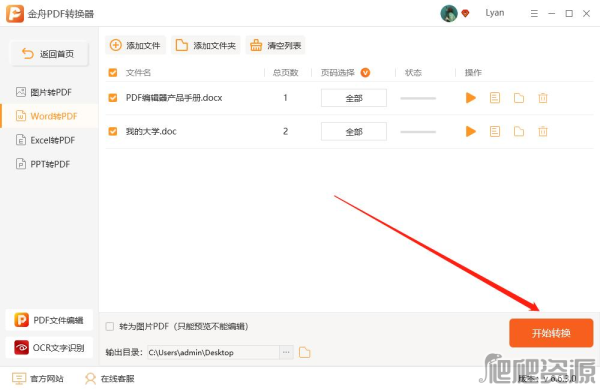
Task: Browse the output directory with the ellipsis button
Action: (x=286, y=352)
